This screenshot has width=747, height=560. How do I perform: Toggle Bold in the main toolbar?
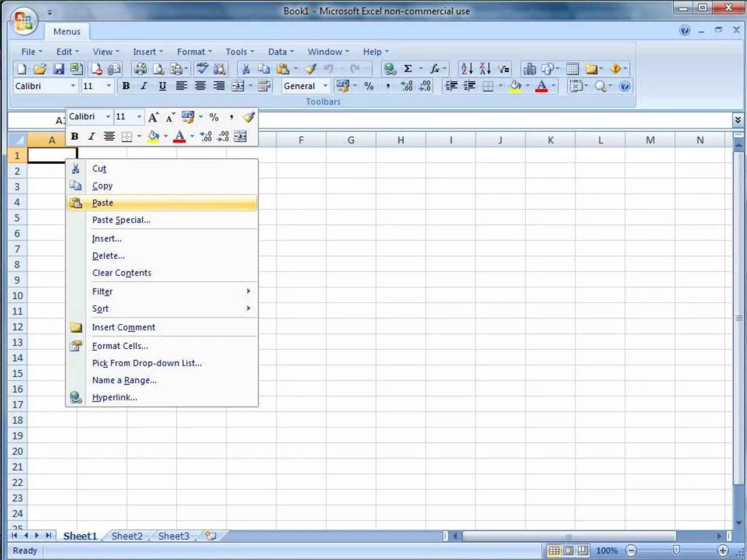coord(126,86)
